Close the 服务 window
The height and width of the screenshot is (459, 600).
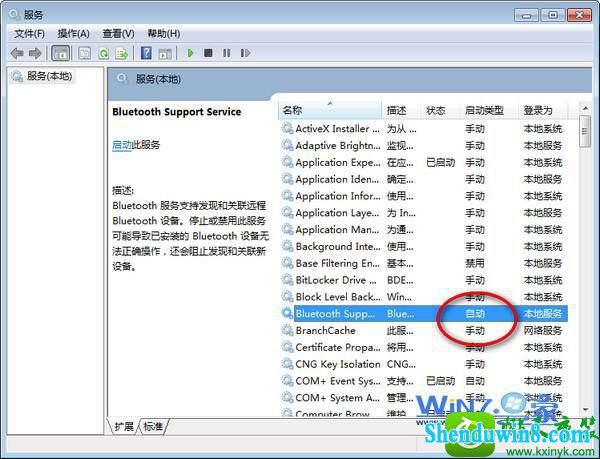(x=579, y=15)
